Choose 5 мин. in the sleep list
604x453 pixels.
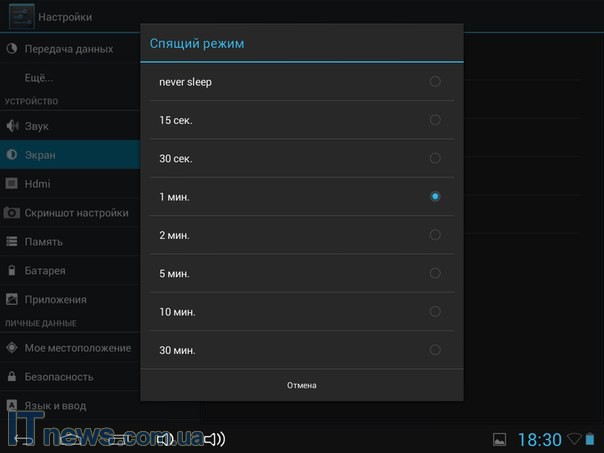point(434,273)
